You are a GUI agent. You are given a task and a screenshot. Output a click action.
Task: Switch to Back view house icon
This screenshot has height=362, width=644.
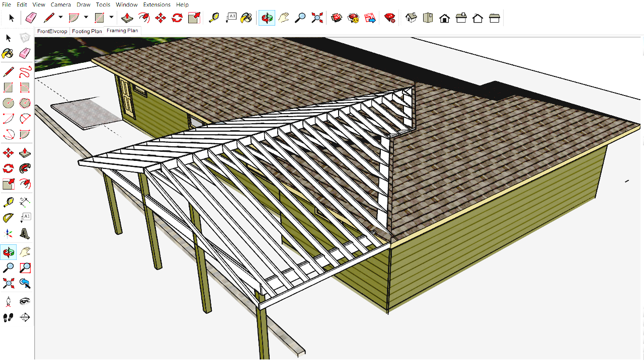[477, 18]
